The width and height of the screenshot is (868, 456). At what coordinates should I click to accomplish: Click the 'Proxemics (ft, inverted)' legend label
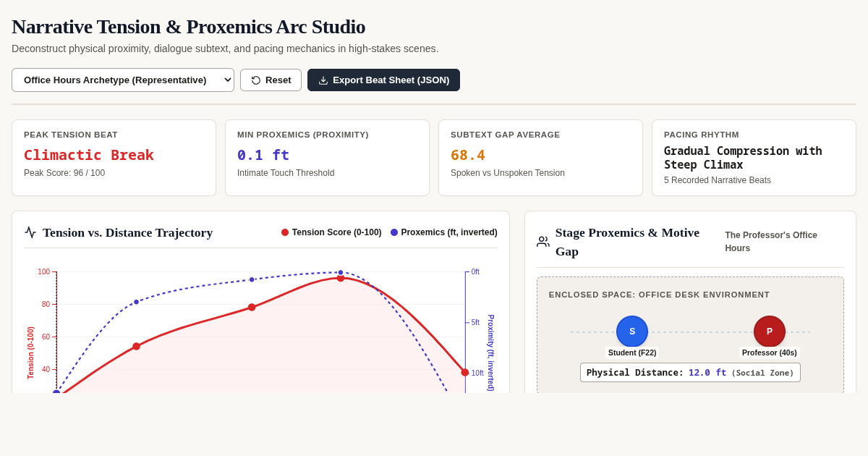449,232
